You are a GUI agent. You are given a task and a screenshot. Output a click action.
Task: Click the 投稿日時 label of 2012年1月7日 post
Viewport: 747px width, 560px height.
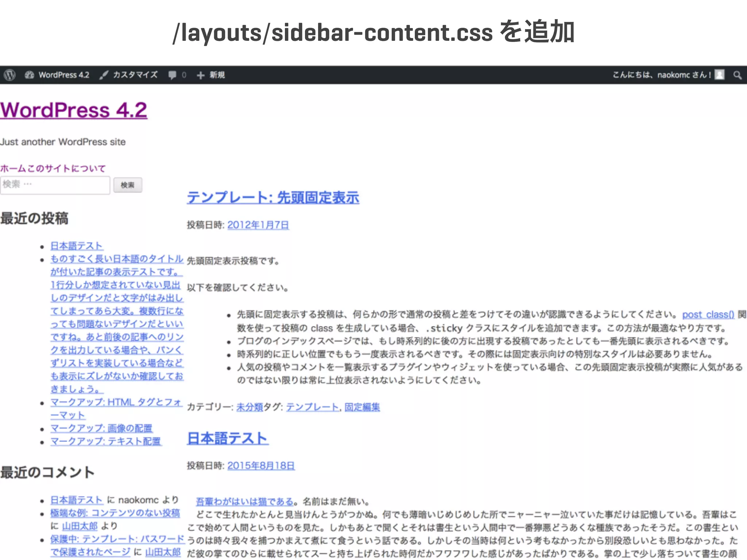tap(206, 225)
